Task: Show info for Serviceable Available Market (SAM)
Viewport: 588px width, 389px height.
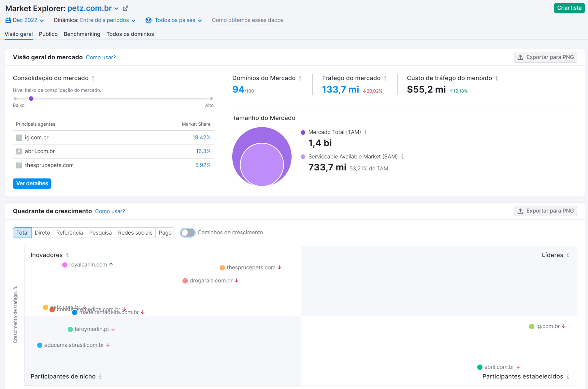Action: 402,157
